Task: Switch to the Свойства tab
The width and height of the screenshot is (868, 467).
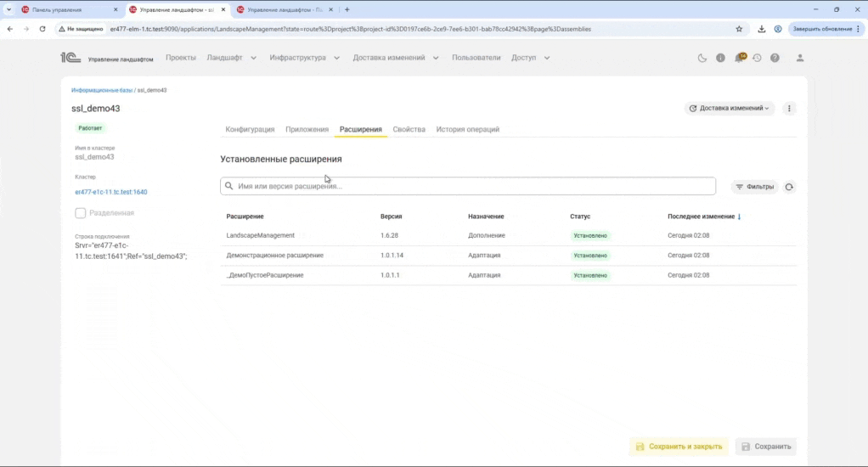Action: click(409, 129)
